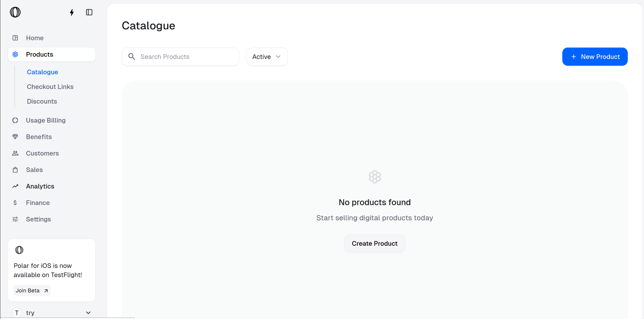
Task: Click the Sales shopping bag icon
Action: (15, 170)
